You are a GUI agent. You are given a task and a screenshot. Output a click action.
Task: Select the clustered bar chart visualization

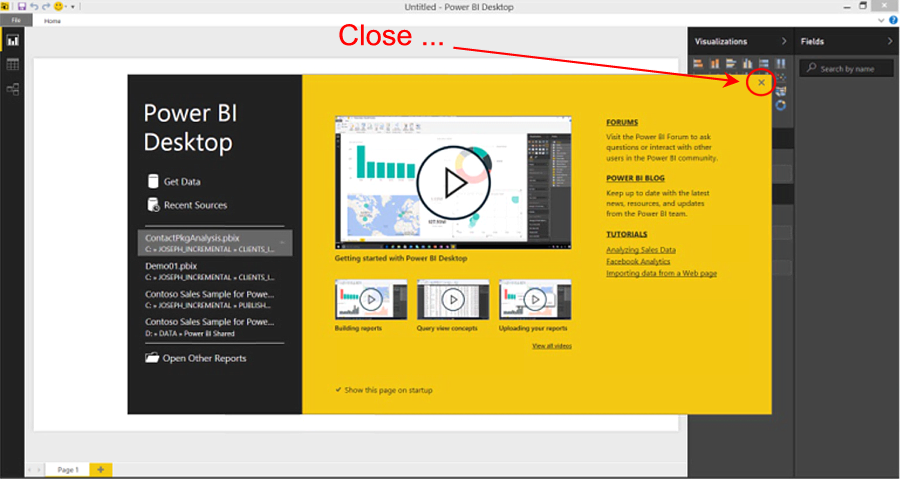(x=731, y=63)
